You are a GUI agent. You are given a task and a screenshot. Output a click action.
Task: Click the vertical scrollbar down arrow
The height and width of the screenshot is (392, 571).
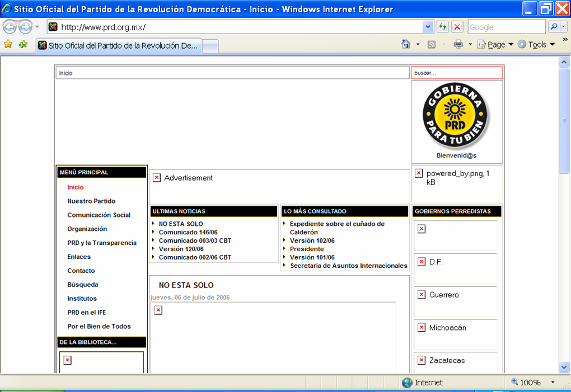tap(564, 367)
